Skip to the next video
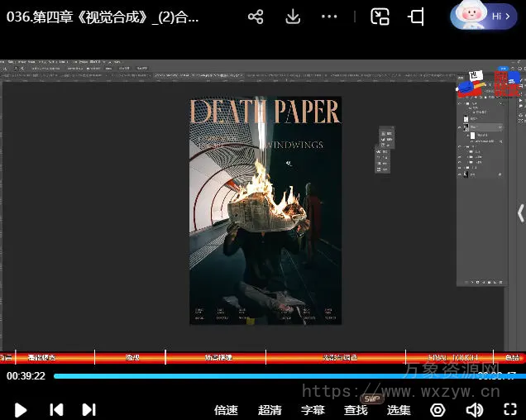 [88, 409]
